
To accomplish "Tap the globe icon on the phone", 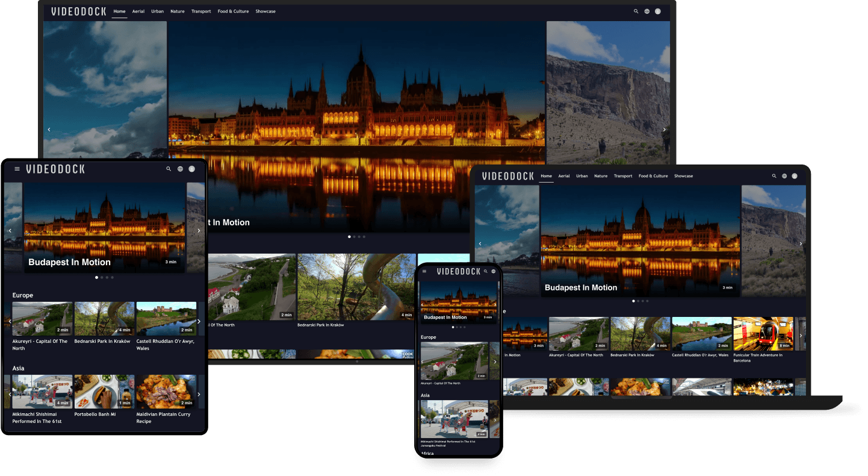I will coord(494,271).
